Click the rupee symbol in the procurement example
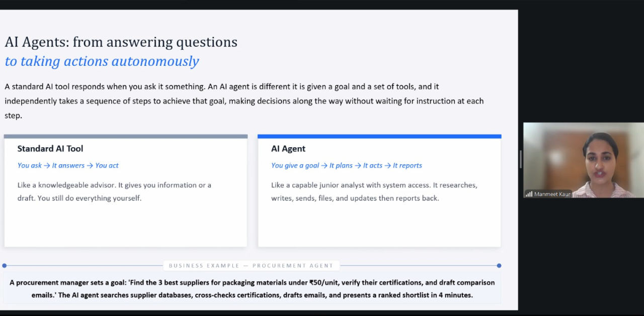 312,283
